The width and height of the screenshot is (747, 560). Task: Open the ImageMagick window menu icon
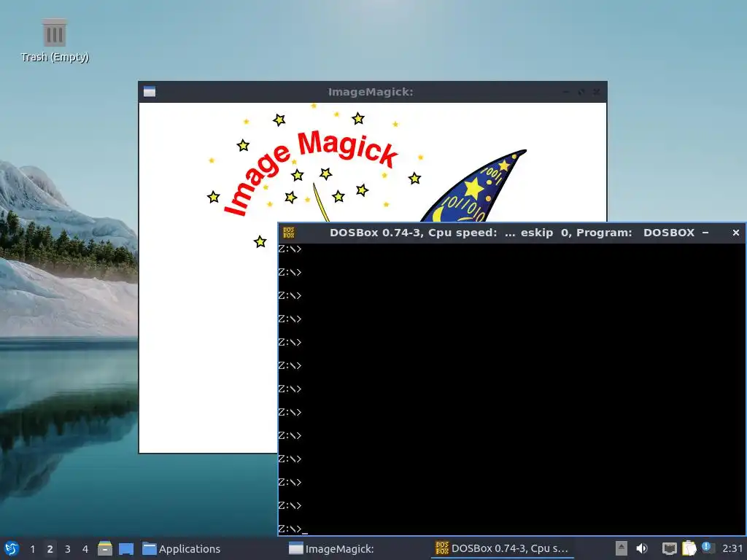pos(150,92)
